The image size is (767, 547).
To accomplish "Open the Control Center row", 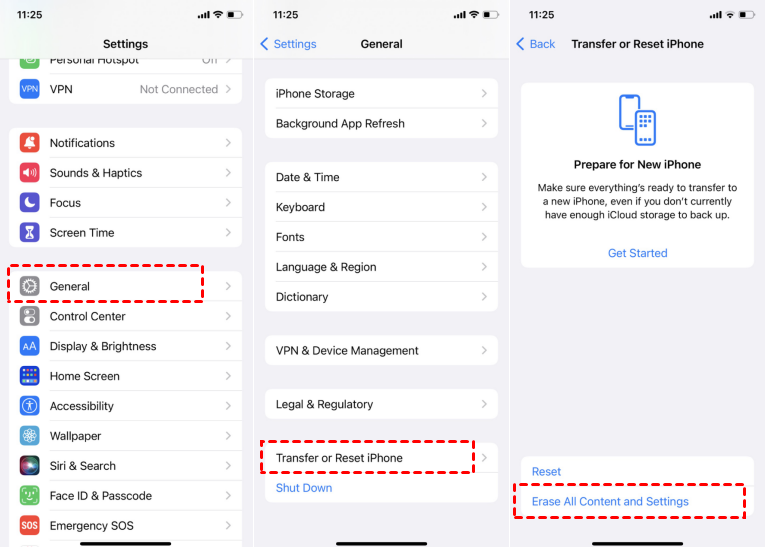I will point(125,316).
